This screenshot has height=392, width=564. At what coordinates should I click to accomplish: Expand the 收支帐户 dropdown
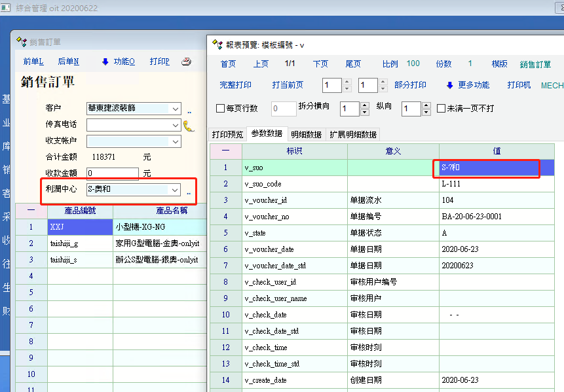pos(175,141)
